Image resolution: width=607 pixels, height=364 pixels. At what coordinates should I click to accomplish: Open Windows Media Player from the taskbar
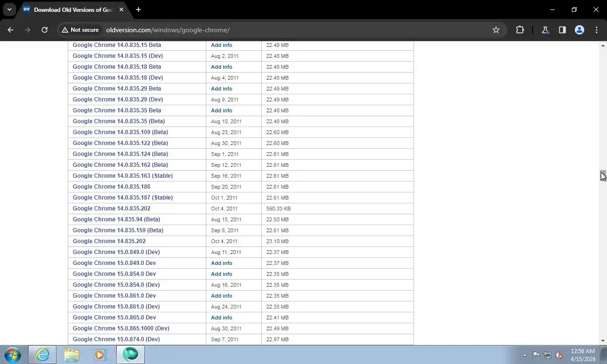100,355
